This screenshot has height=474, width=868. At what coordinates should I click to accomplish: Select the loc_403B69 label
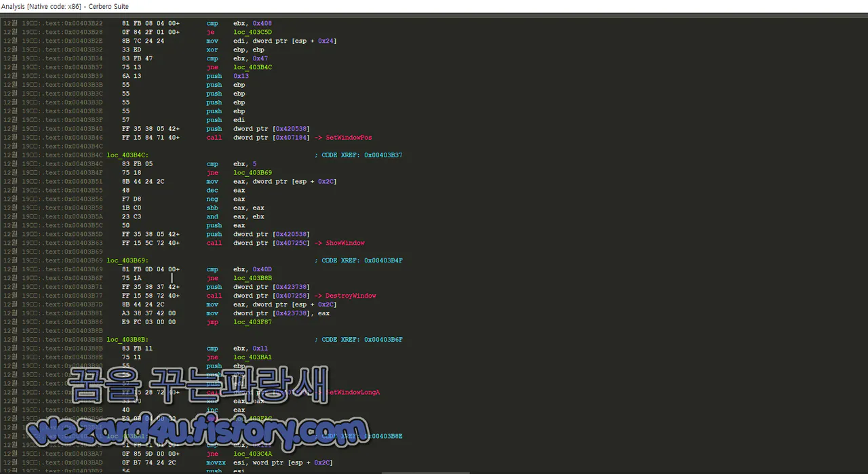(126, 260)
